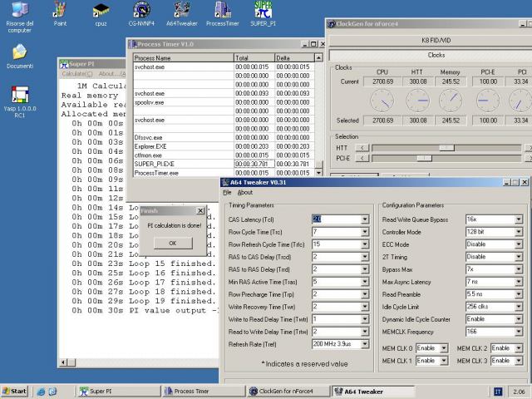This screenshot has width=532, height=399.
Task: Click PCI-E slider left arrow
Action: point(362,159)
